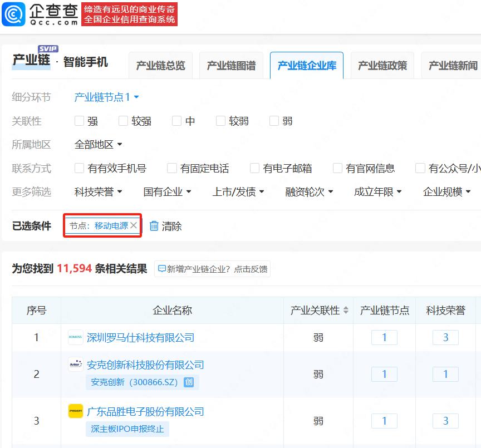Screen dimensions: 481x448
Task: Open the 全部地区 region dropdown
Action: pos(98,145)
